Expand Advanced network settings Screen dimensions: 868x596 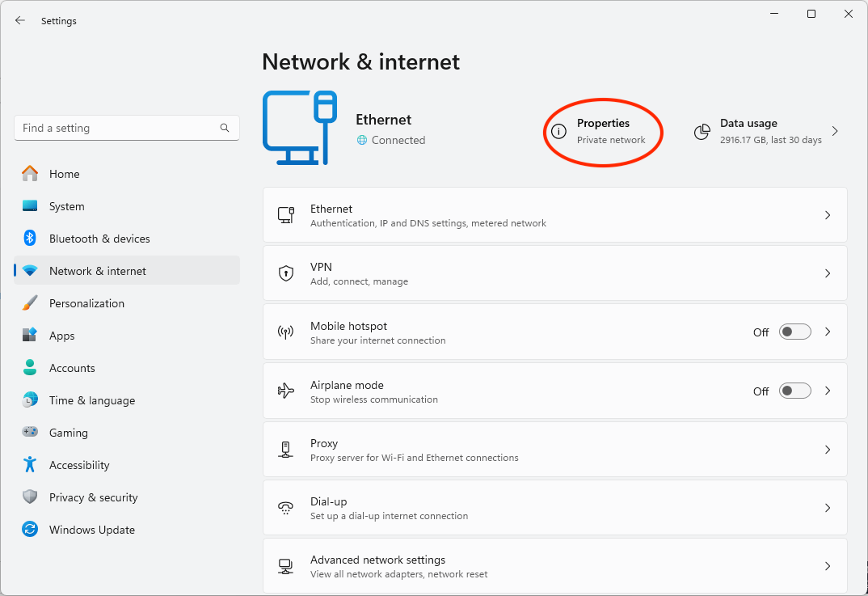pos(827,565)
